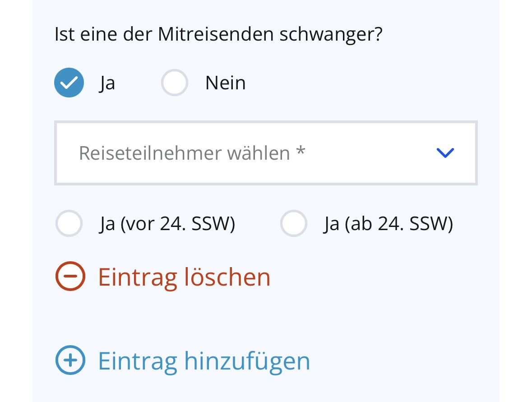Click the blue checkmark circle beside Ja
This screenshot has width=532, height=402.
[x=69, y=83]
